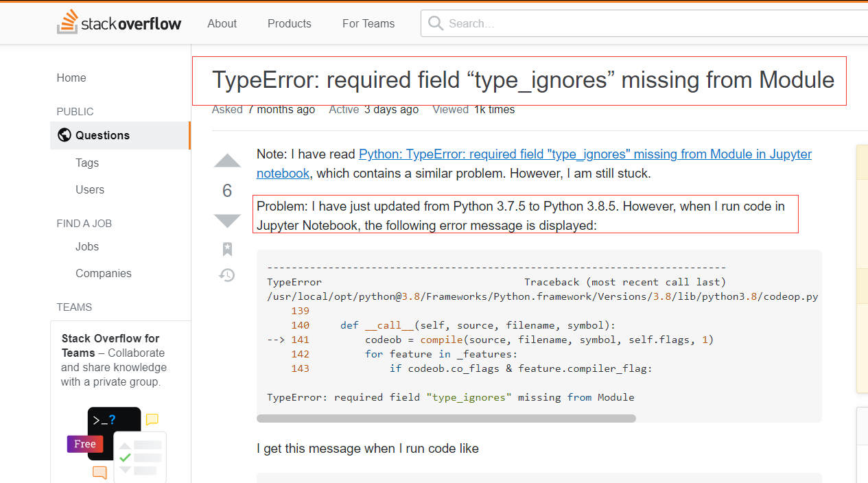Select Questions in the sidebar
The width and height of the screenshot is (868, 483).
tap(120, 135)
